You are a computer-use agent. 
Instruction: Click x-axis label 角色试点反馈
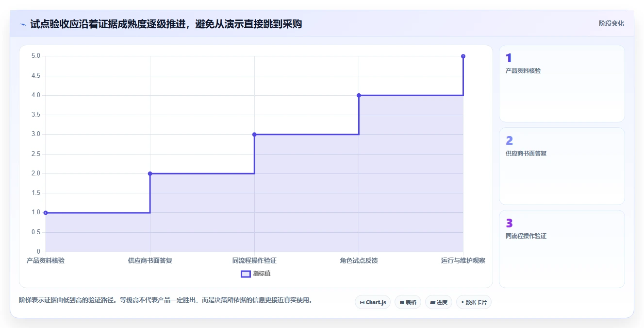pos(359,260)
